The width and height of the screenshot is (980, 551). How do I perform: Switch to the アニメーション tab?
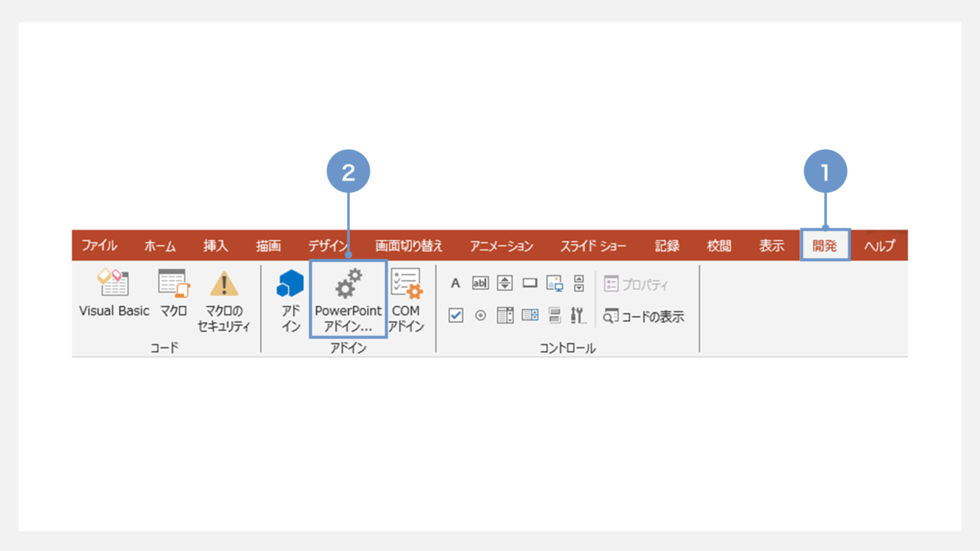point(502,246)
